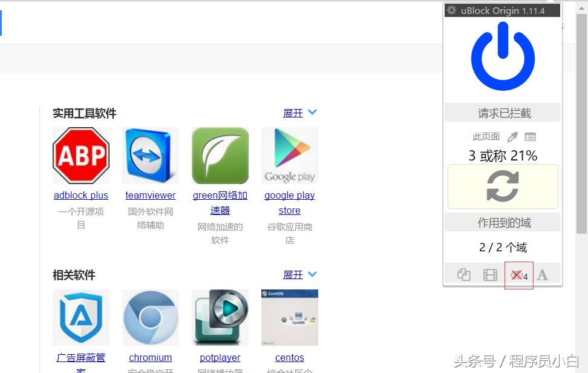Expand the 实用工具软件 section via 展开
The width and height of the screenshot is (588, 373).
click(293, 113)
